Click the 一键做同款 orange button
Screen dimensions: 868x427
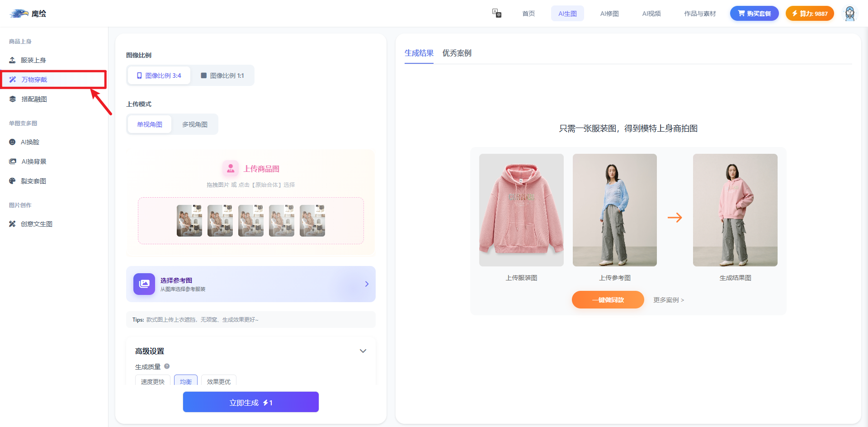click(x=608, y=300)
